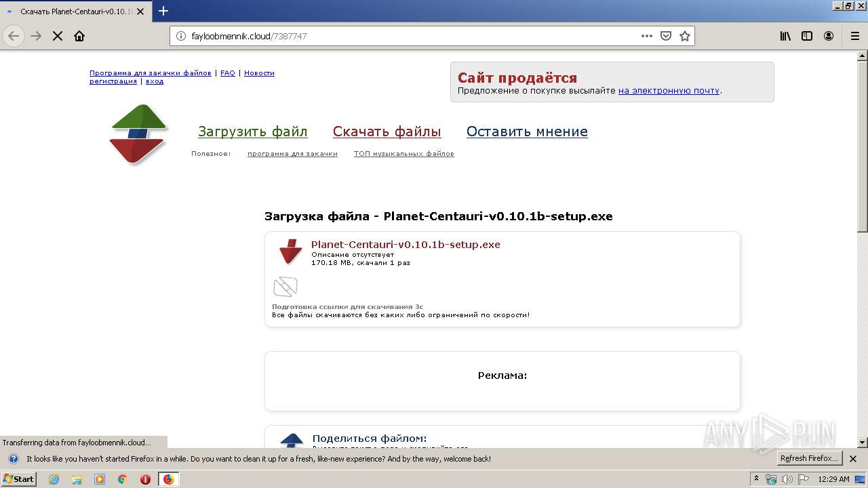Click the network tray icon

(771, 479)
